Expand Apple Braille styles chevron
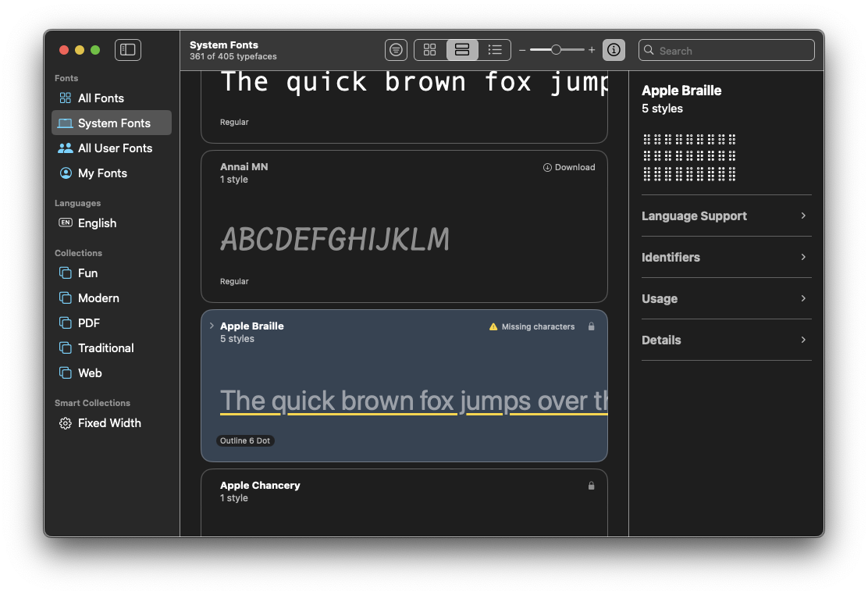The image size is (868, 595). tap(212, 326)
